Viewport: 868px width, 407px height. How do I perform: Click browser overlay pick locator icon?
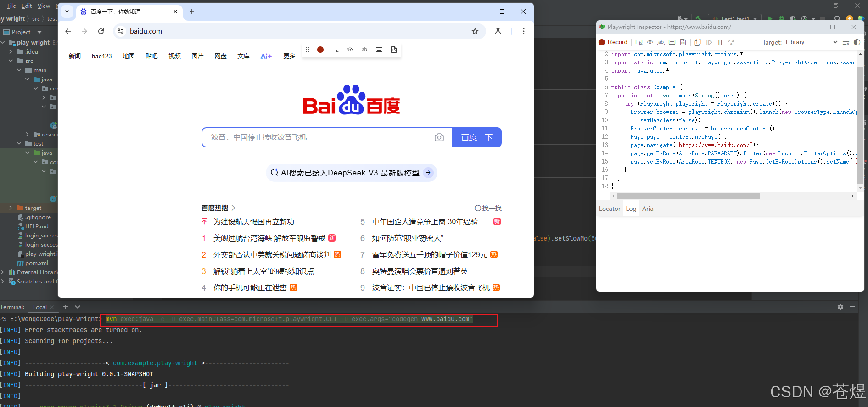[335, 50]
